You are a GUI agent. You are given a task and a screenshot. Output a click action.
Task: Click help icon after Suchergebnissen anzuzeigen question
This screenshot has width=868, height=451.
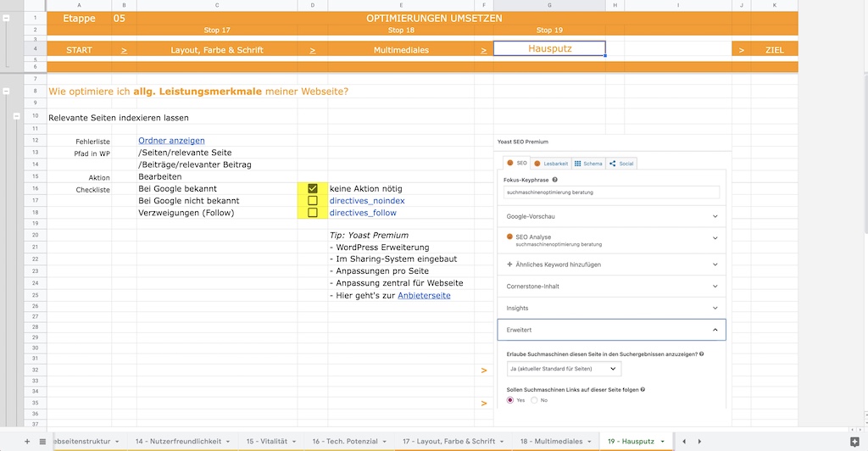pos(701,354)
